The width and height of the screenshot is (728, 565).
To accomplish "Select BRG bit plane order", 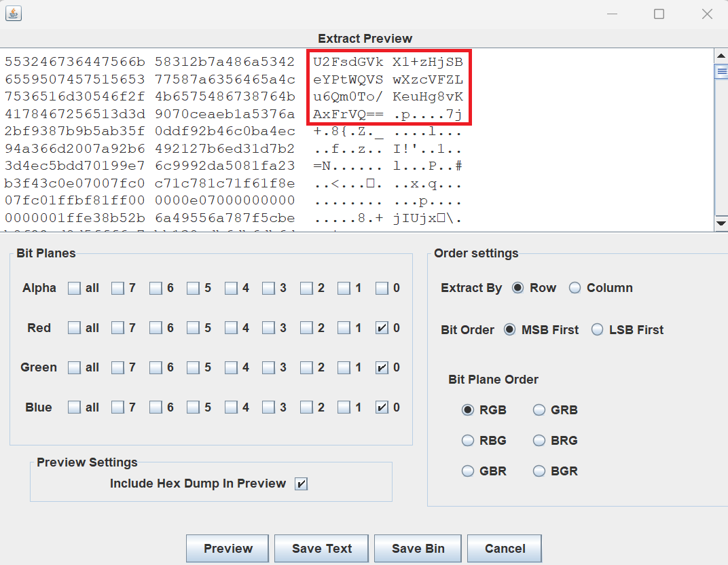I will tap(539, 440).
